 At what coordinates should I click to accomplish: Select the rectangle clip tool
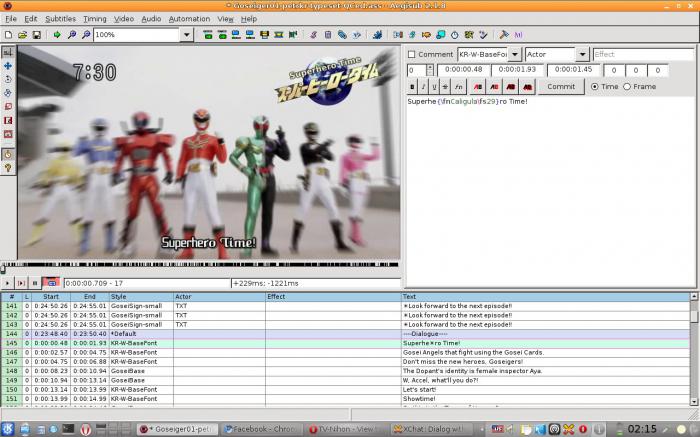coord(8,121)
